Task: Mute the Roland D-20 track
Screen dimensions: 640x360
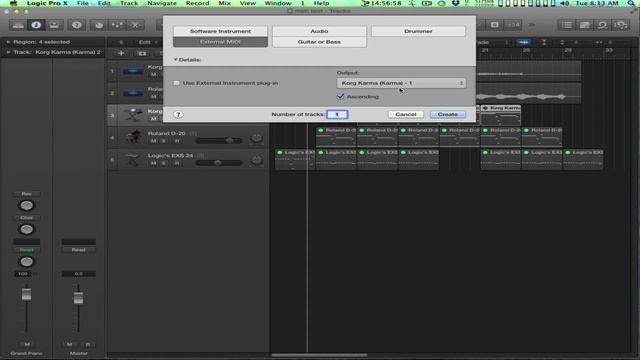Action: [x=153, y=141]
